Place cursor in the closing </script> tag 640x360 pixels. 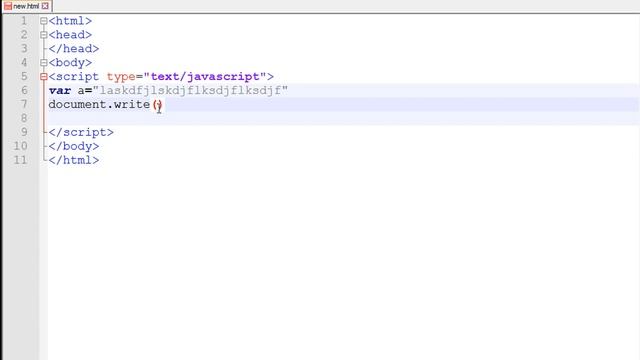pyautogui.click(x=81, y=132)
